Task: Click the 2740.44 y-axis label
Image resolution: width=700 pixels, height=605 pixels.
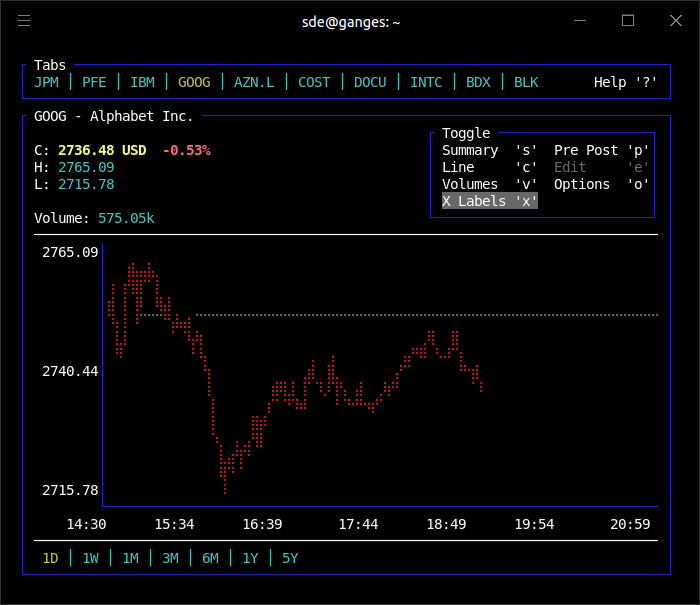Action: pyautogui.click(x=70, y=371)
